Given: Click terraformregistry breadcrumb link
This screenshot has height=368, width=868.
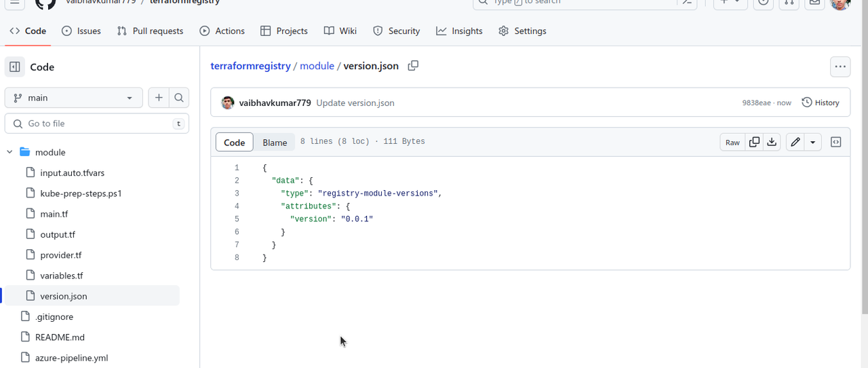Looking at the screenshot, I should pos(250,66).
